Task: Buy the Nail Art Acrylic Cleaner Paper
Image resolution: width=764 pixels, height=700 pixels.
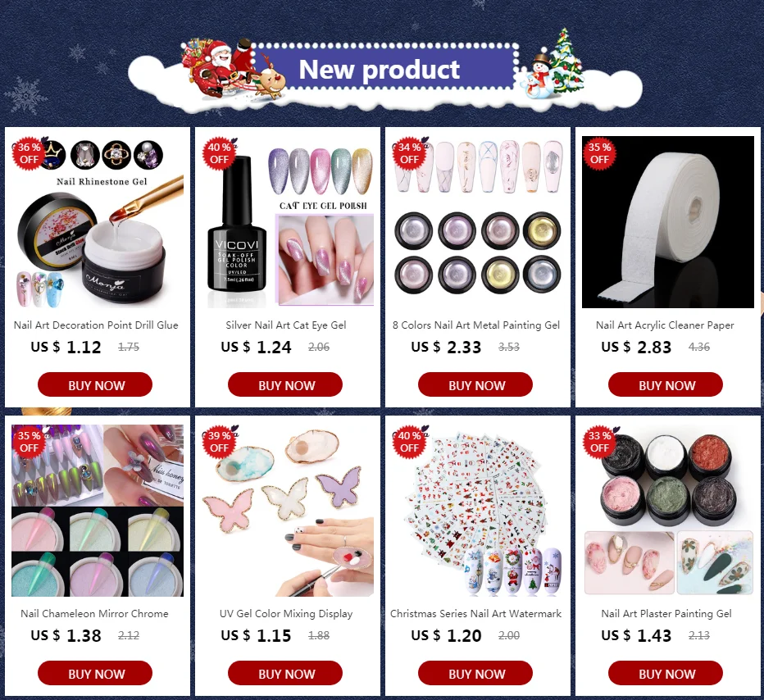Action: tap(665, 384)
